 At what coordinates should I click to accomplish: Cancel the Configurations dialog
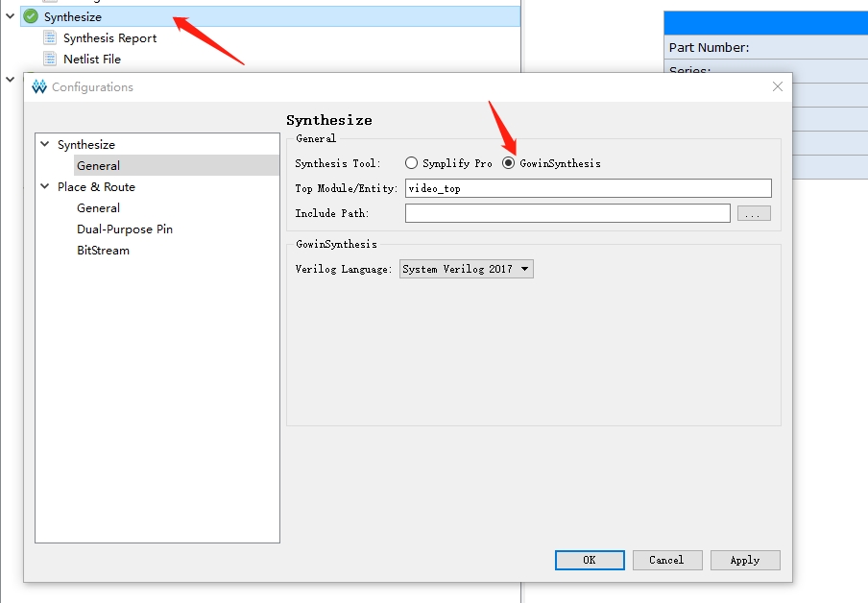pyautogui.click(x=667, y=560)
